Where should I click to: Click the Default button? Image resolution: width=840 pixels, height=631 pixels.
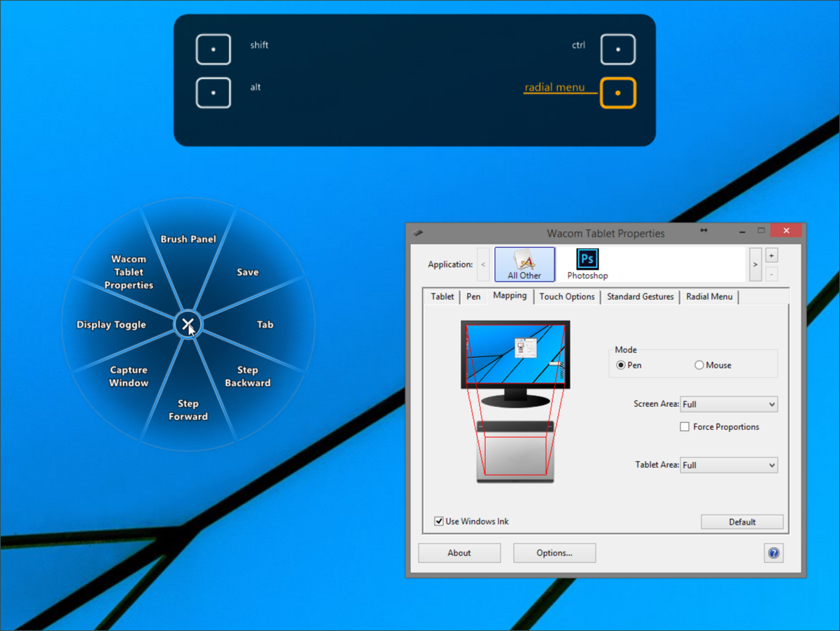[x=742, y=522]
